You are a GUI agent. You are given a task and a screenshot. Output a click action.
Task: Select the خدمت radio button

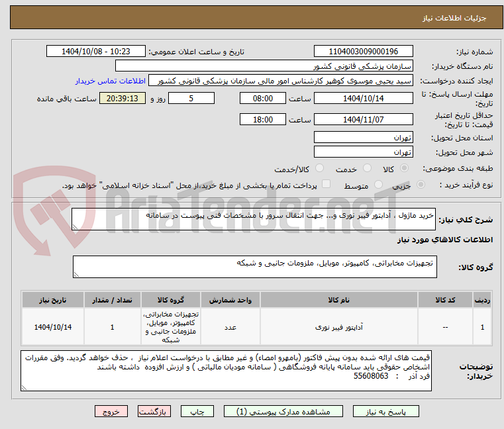pos(367,168)
